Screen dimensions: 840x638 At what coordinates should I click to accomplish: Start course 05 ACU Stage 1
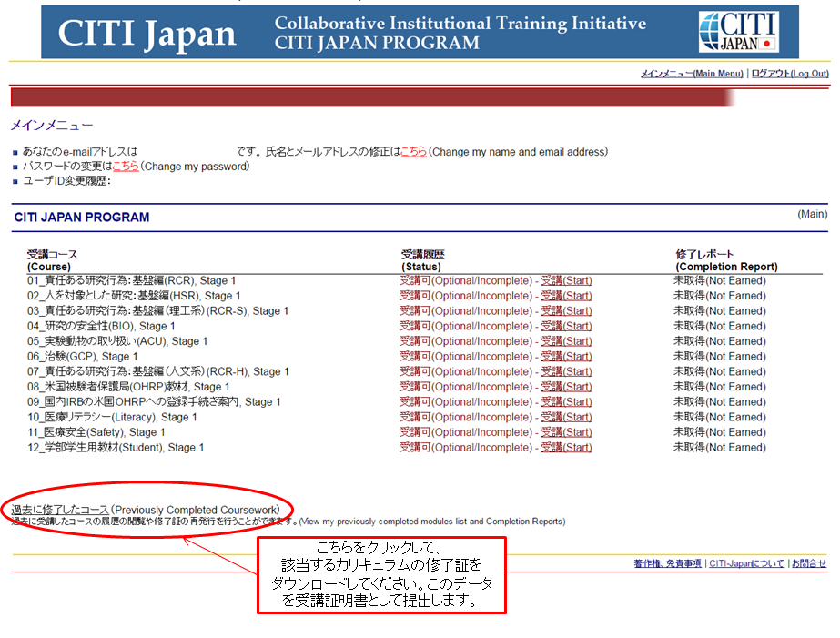click(566, 340)
